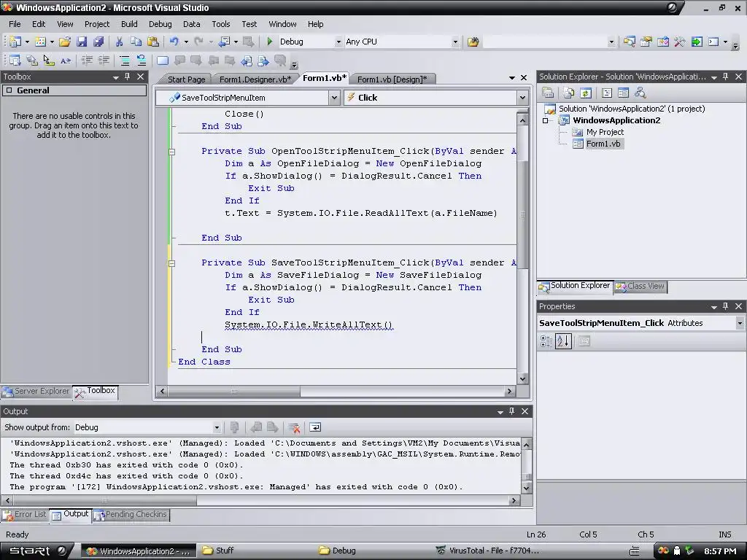Switch to the Stuff folder taskbar button
The image size is (747, 560).
coord(218,551)
